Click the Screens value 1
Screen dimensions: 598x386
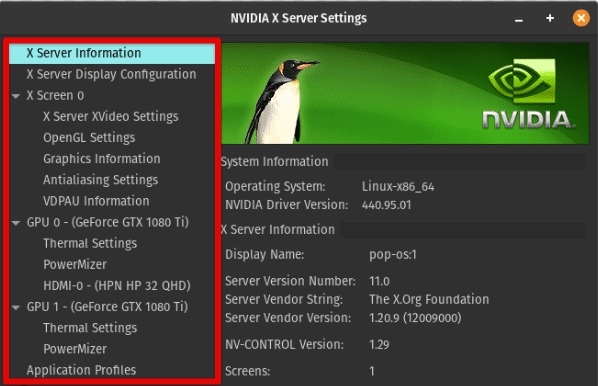point(372,371)
